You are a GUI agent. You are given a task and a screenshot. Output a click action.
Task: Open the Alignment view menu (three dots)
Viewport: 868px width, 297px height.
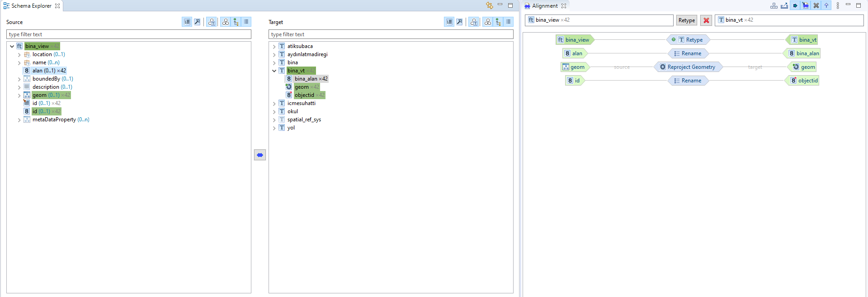coord(838,6)
